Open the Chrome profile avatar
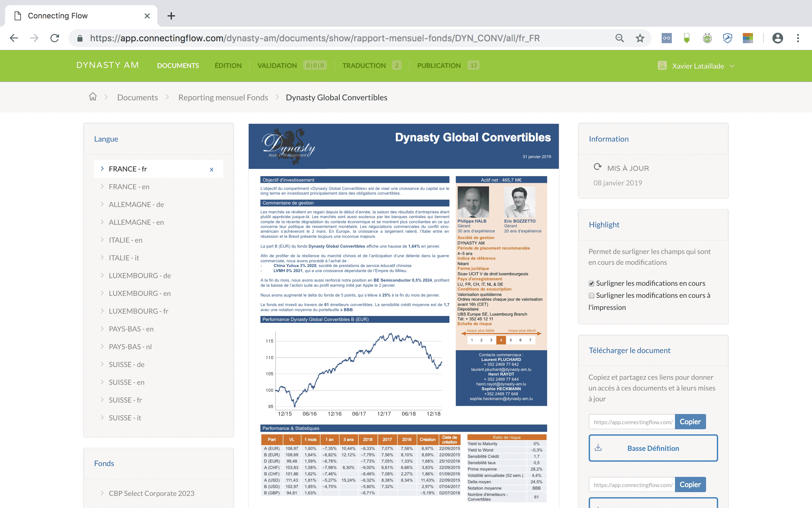Image resolution: width=812 pixels, height=508 pixels. pos(777,38)
